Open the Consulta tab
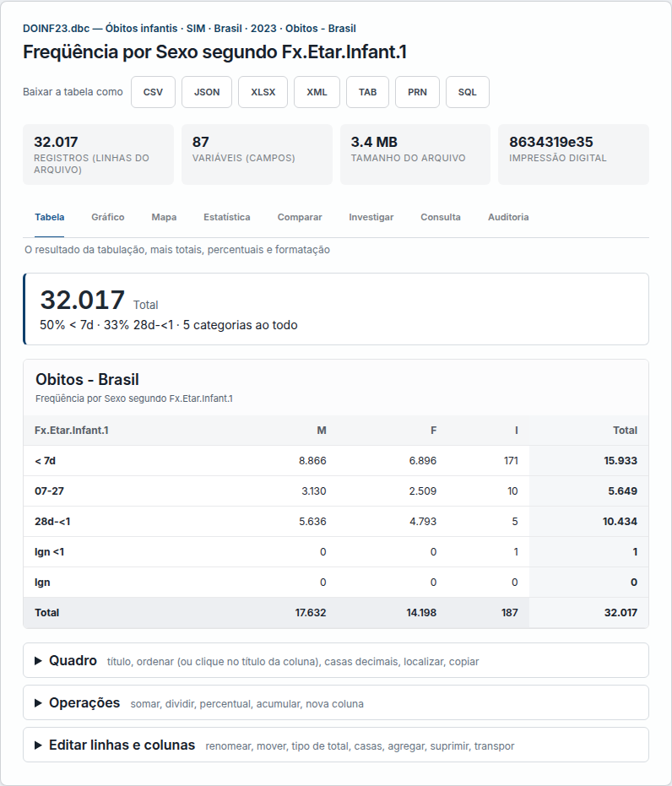672x786 pixels. [441, 217]
